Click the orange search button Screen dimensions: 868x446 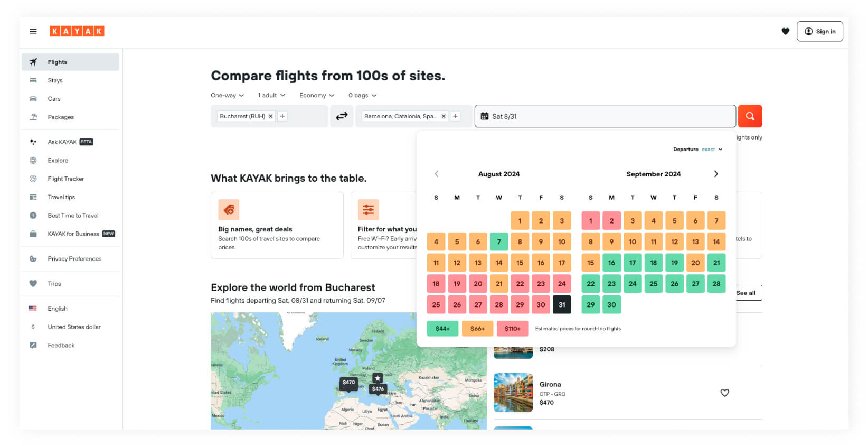coord(750,116)
